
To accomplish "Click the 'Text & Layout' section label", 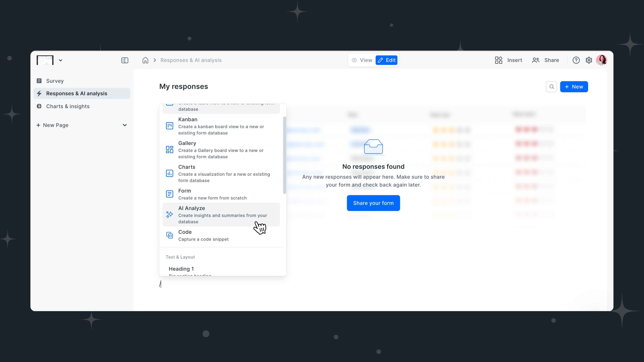I will pyautogui.click(x=180, y=257).
